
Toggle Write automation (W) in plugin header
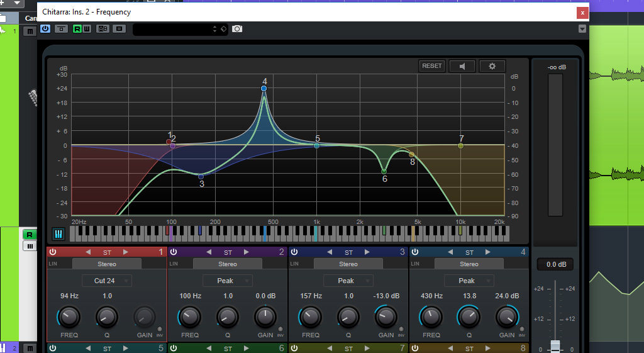87,29
